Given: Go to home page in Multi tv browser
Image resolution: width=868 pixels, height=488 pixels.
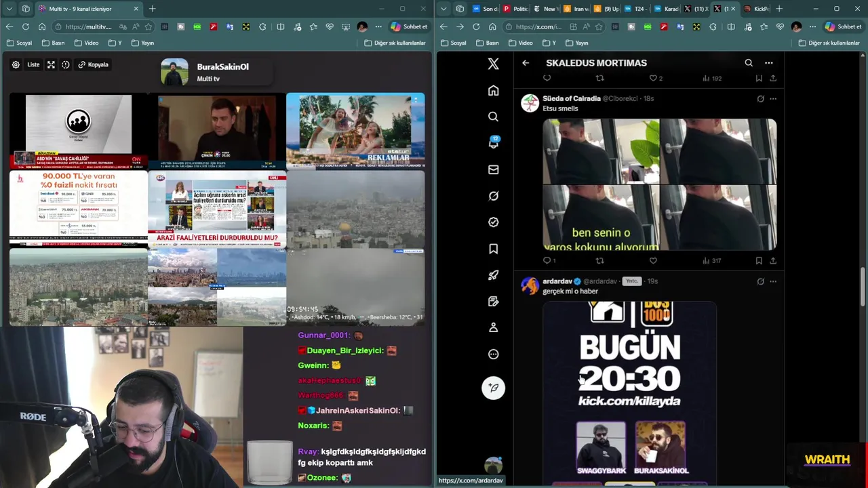Looking at the screenshot, I should 42,26.
